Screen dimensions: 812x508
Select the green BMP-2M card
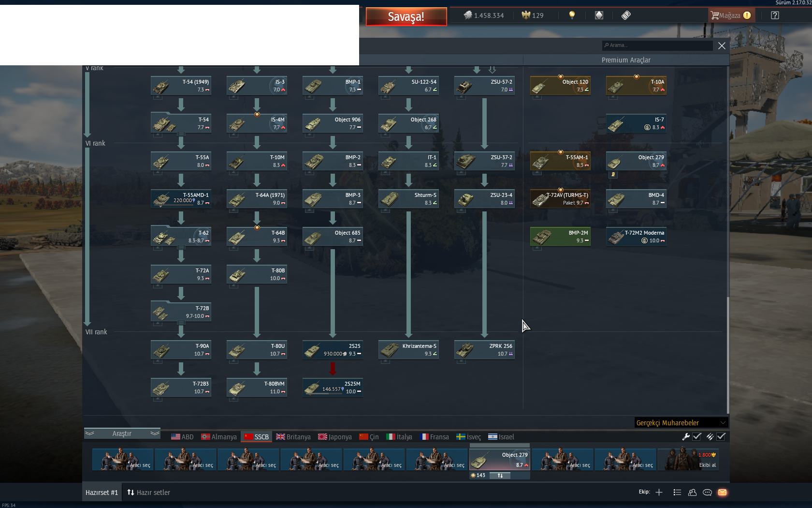[x=560, y=237]
